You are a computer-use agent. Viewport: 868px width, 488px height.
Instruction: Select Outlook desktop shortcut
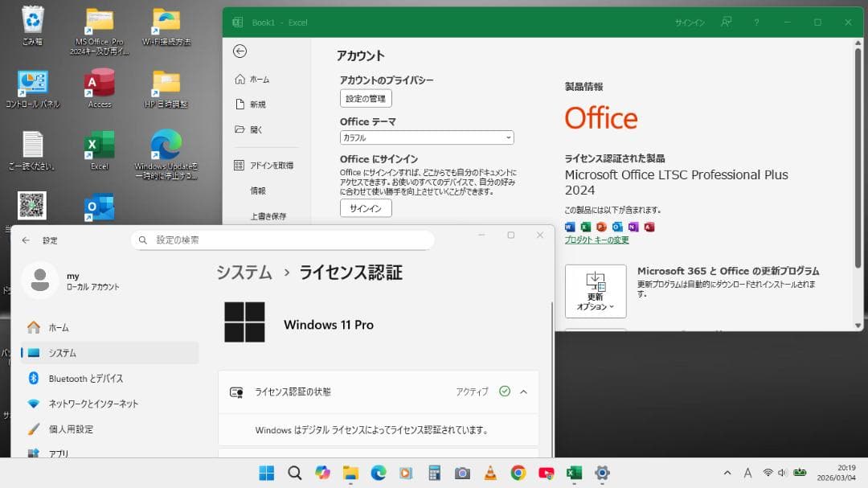[100, 207]
